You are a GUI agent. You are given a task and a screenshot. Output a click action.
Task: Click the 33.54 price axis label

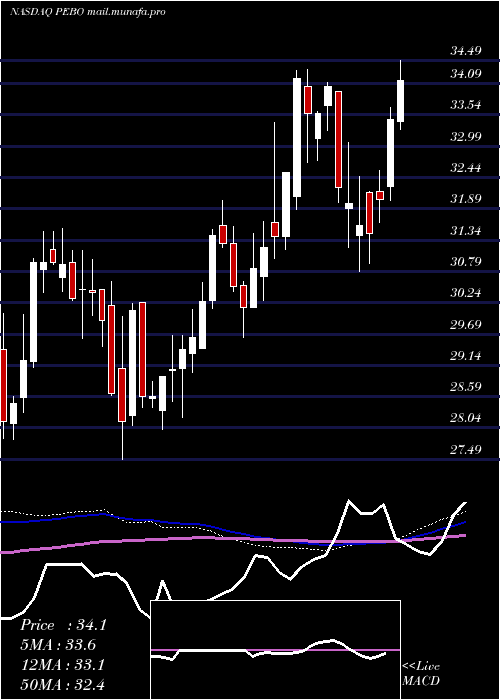[x=466, y=105]
